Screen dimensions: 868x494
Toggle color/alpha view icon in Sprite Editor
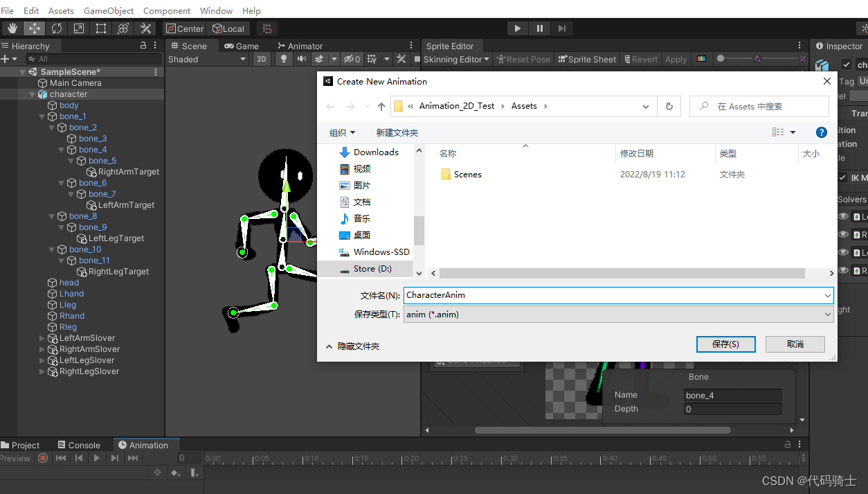coord(702,59)
